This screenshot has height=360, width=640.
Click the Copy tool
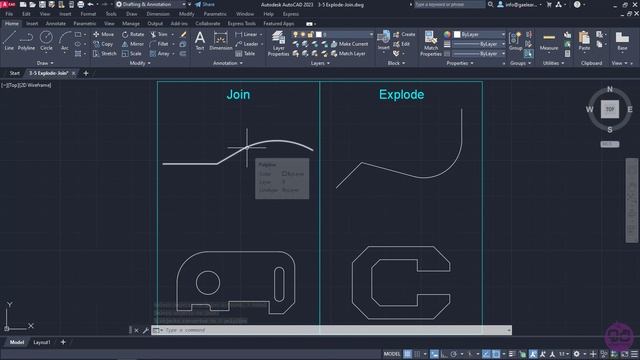(103, 44)
